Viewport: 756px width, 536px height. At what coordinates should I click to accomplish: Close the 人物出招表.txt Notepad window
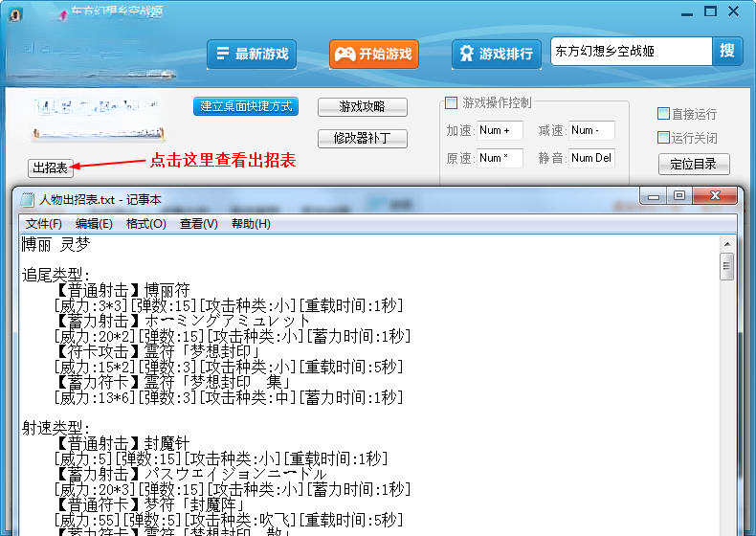click(x=715, y=196)
